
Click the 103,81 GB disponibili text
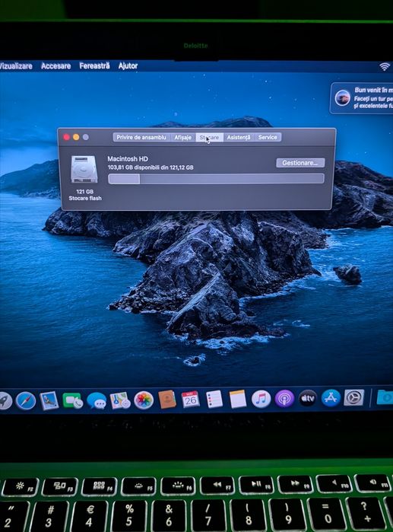pyautogui.click(x=151, y=167)
